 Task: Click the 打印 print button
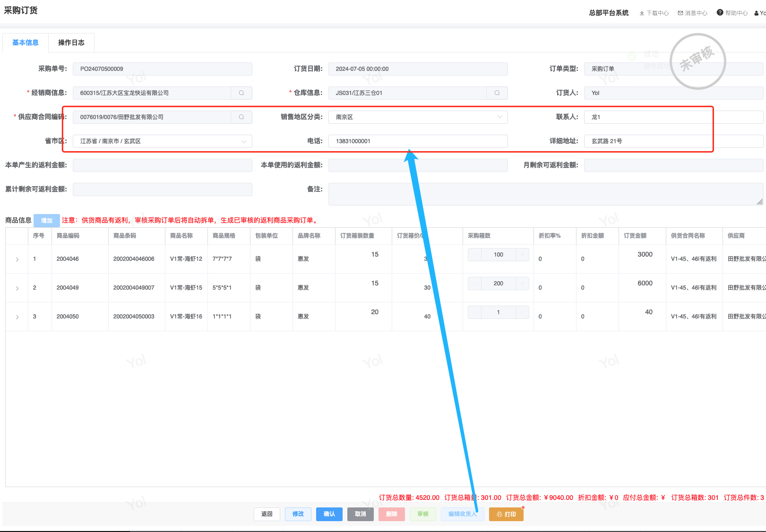(506, 514)
